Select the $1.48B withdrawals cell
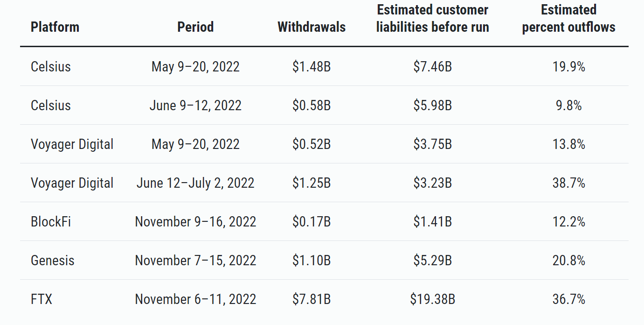Screen dimensions: 644x325 click(312, 67)
